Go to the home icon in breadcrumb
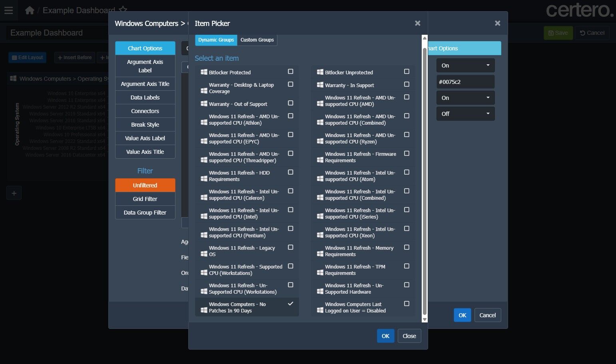616x364 pixels. (x=30, y=10)
